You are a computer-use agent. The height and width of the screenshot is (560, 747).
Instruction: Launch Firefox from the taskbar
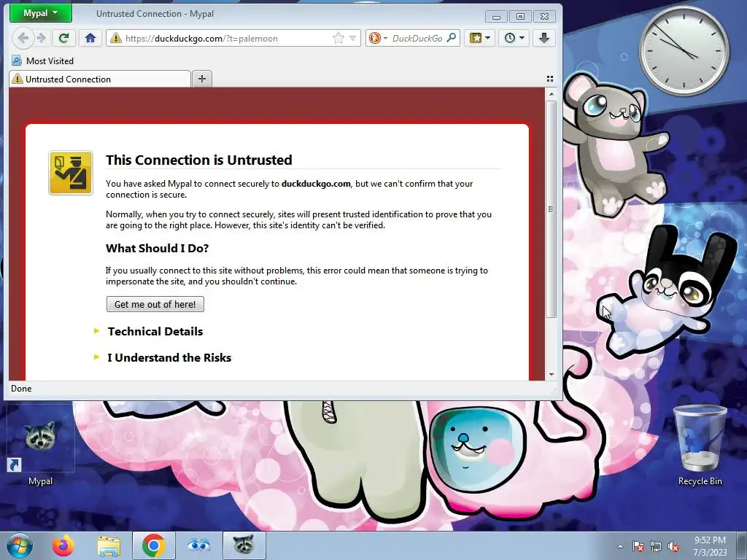point(63,545)
